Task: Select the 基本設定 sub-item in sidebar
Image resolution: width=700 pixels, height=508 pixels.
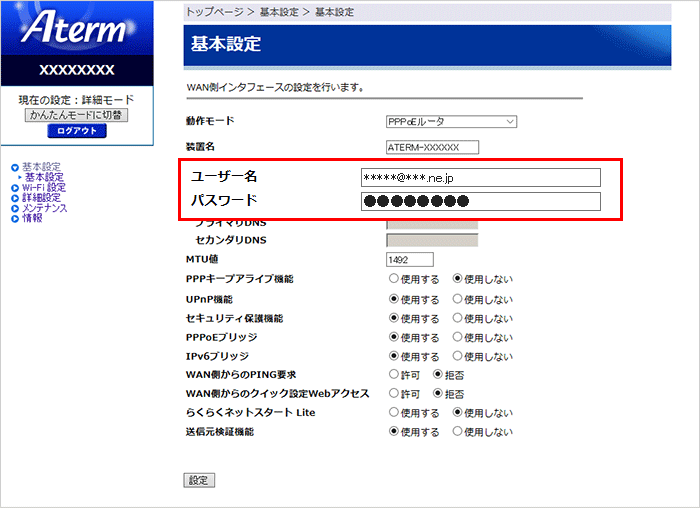Action: point(44,177)
